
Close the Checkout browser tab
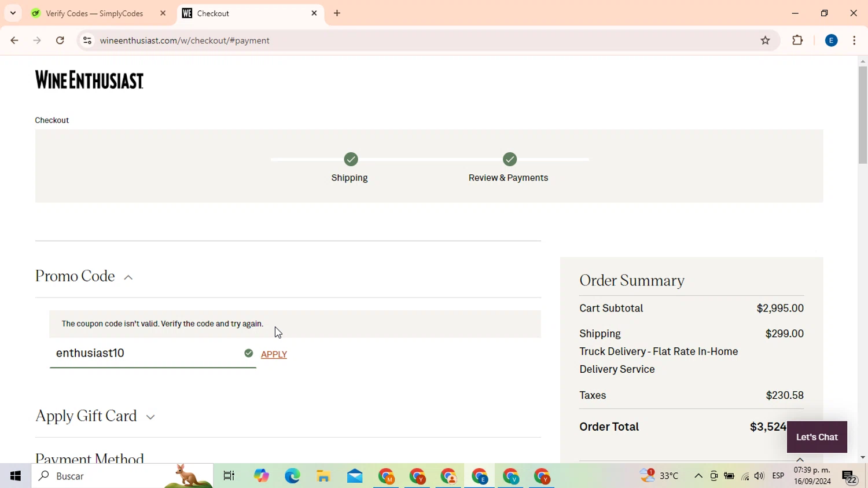[314, 13]
